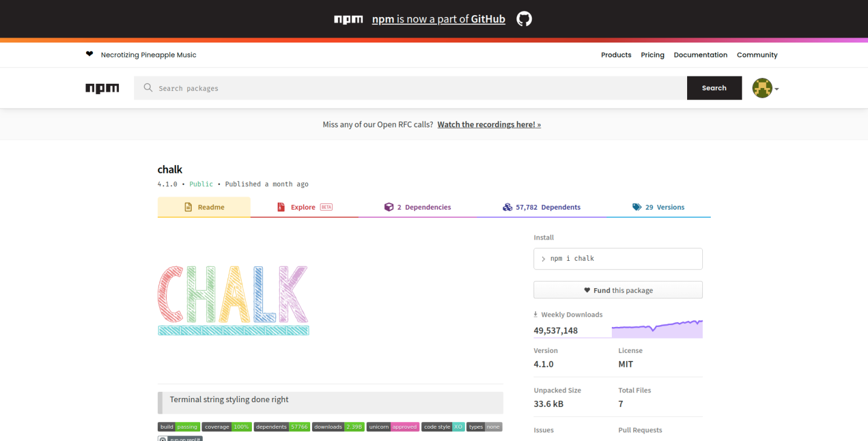Click the 'Public' label under chalk
The height and width of the screenshot is (441, 868).
[x=201, y=184]
